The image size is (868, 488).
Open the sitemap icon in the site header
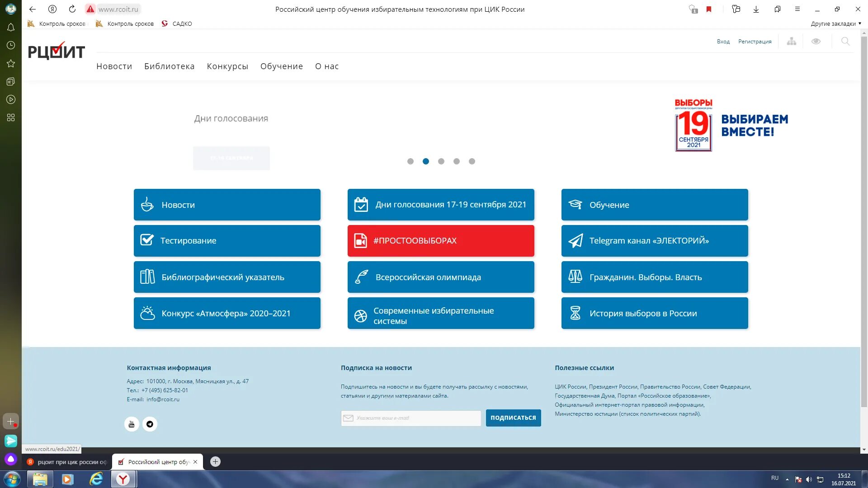[792, 41]
